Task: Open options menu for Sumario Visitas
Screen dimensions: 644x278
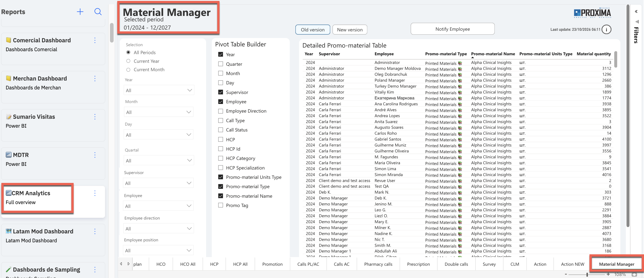Action: pyautogui.click(x=95, y=117)
